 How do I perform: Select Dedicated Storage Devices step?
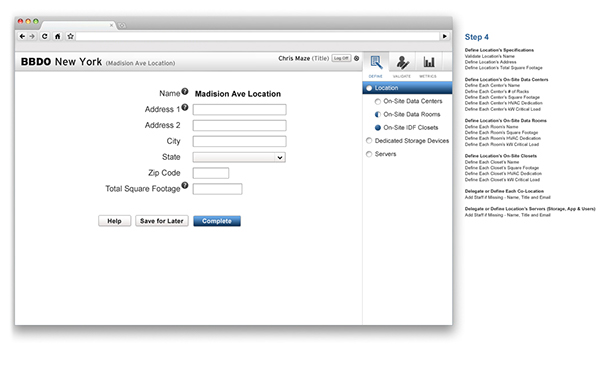coord(408,141)
